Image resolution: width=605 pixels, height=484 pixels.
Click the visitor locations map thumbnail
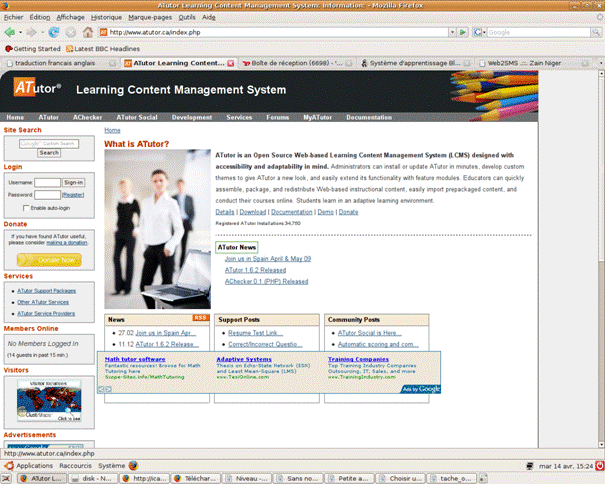41,401
